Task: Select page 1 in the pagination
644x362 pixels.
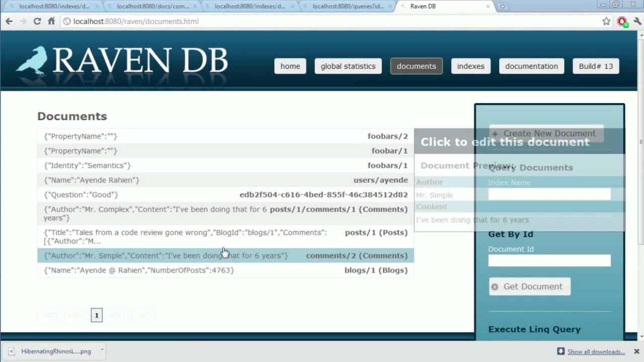Action: coord(97,315)
